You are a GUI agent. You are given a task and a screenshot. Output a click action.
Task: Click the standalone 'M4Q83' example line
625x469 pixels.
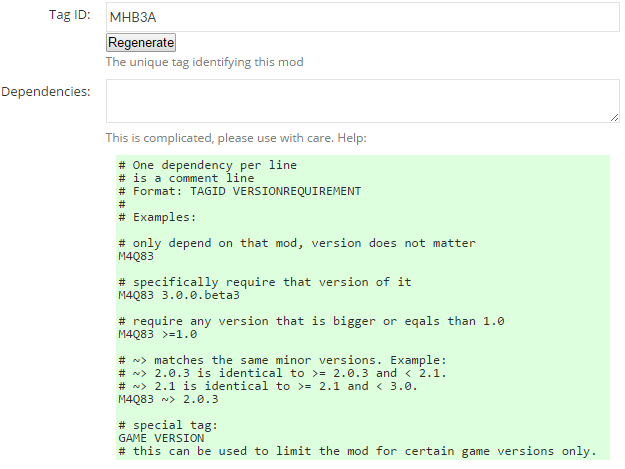pyautogui.click(x=136, y=256)
